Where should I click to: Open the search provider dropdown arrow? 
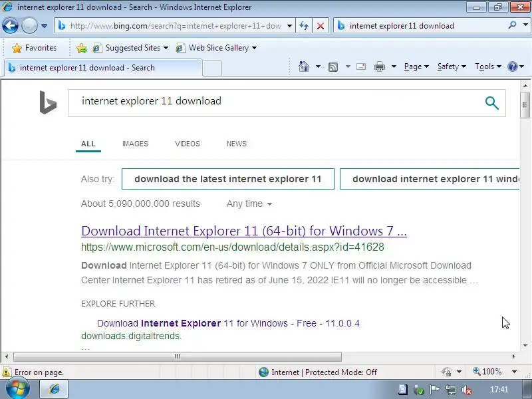click(x=525, y=25)
